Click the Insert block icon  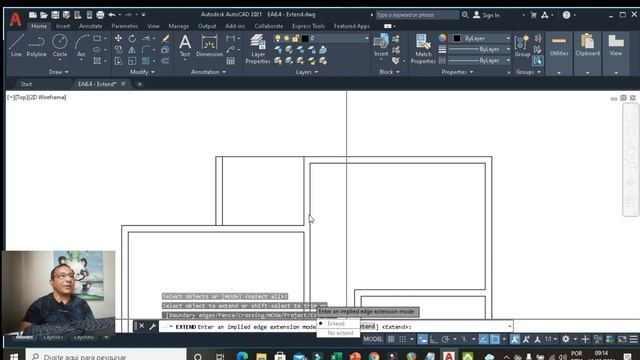pyautogui.click(x=381, y=45)
